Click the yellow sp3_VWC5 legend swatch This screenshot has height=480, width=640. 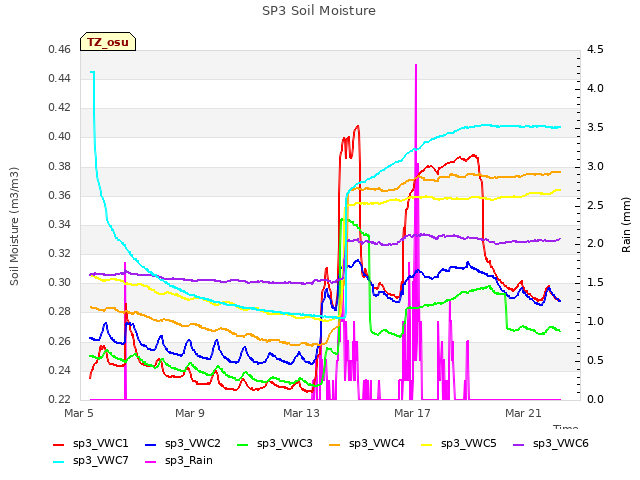pyautogui.click(x=427, y=445)
